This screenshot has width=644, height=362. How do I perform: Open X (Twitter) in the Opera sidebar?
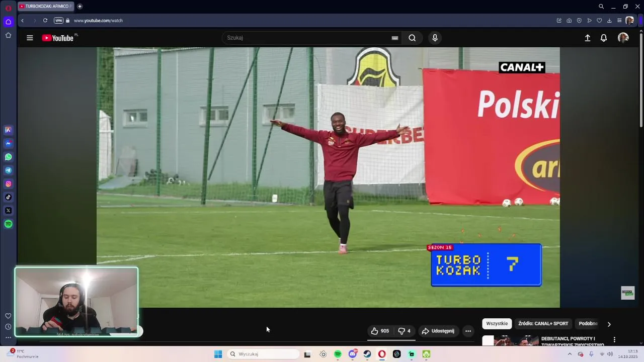point(8,211)
